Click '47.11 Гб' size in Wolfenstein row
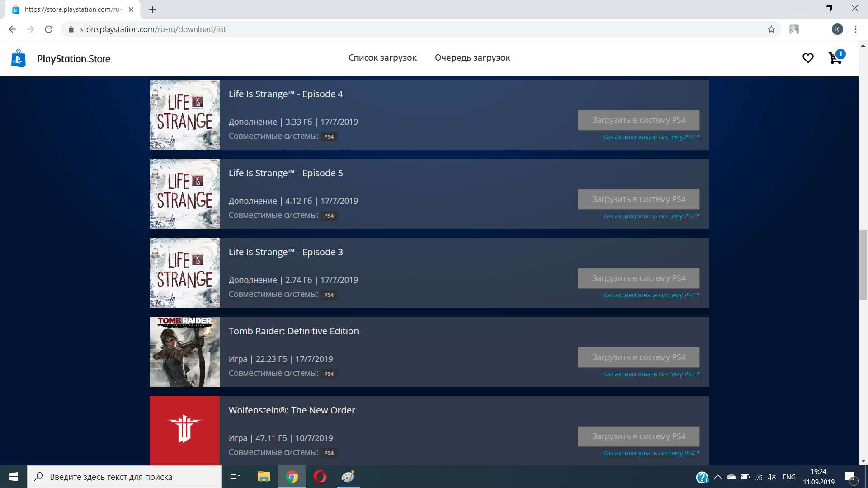Image resolution: width=868 pixels, height=488 pixels. coord(271,438)
